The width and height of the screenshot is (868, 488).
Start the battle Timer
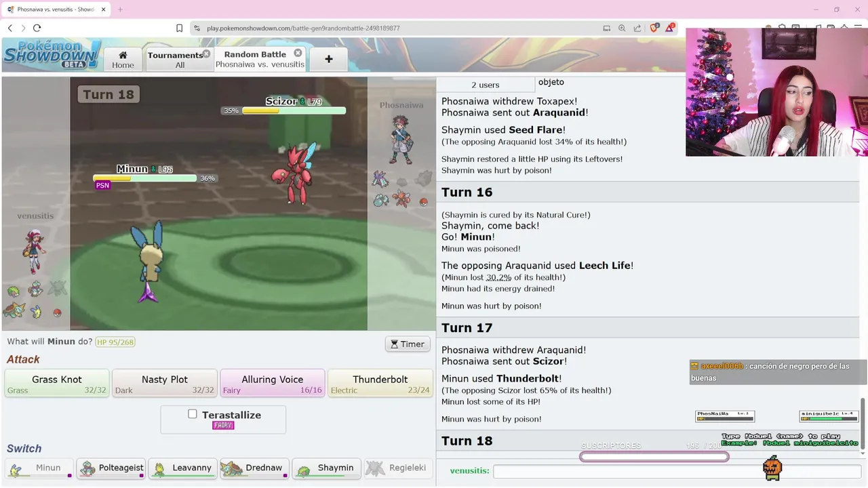408,344
